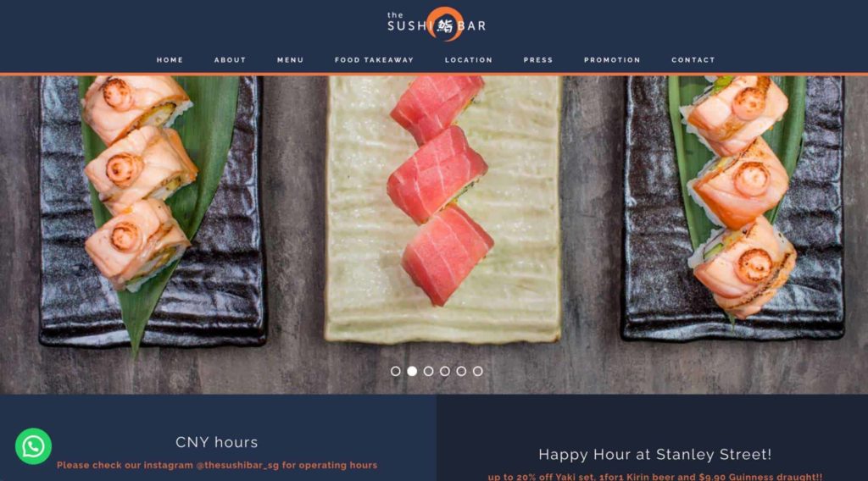Open the Contact page

coord(693,60)
